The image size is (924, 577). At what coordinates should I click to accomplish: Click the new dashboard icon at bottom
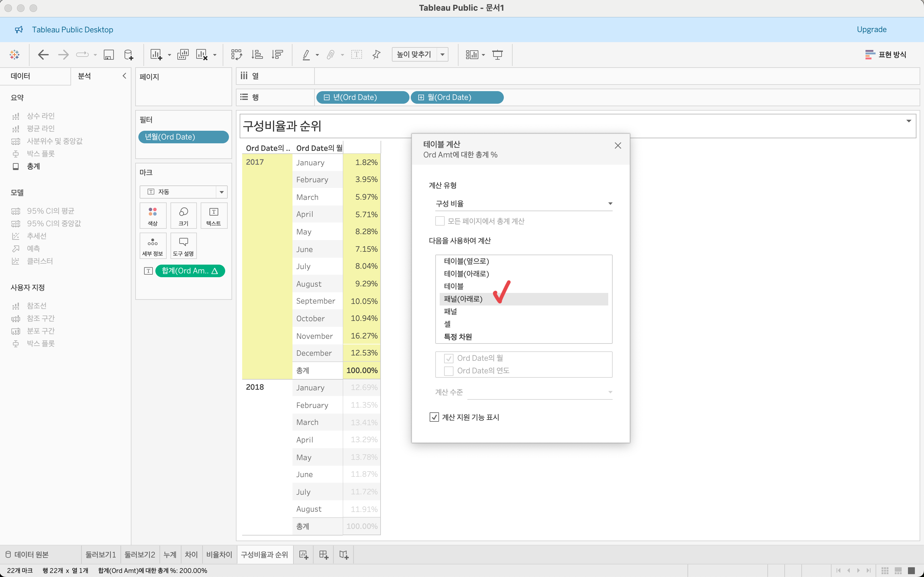tap(323, 555)
